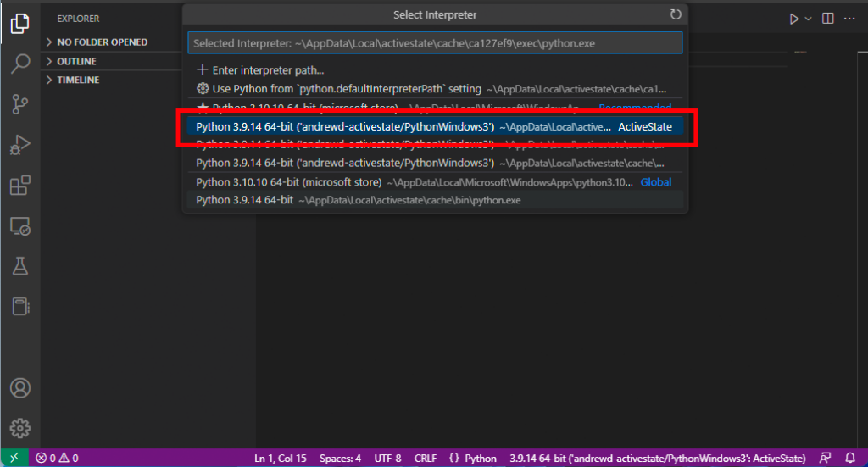Open the Search view icon

pyautogui.click(x=20, y=64)
